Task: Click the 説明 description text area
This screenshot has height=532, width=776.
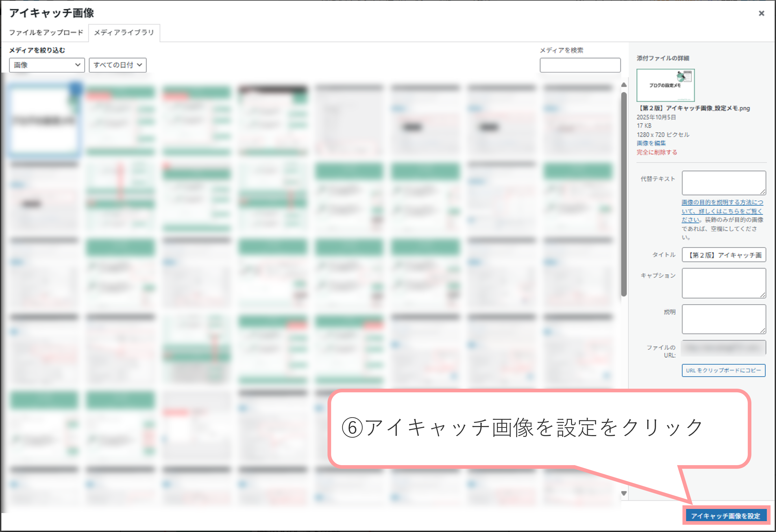Action: click(723, 319)
